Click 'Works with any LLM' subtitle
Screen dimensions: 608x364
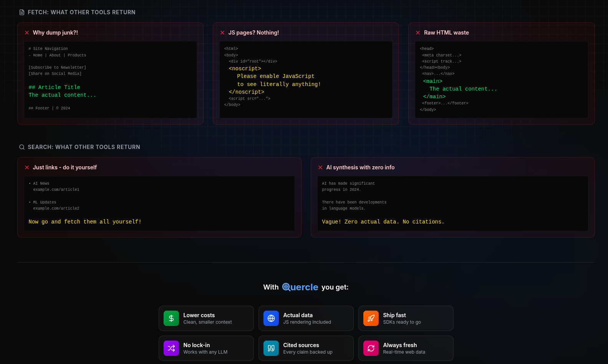pyautogui.click(x=205, y=352)
